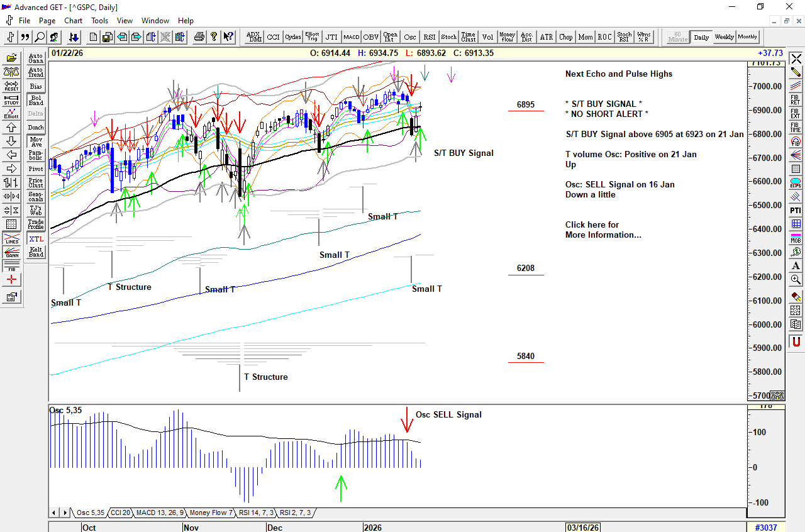Open the Tools menu
The width and height of the screenshot is (805, 532).
tap(99, 21)
